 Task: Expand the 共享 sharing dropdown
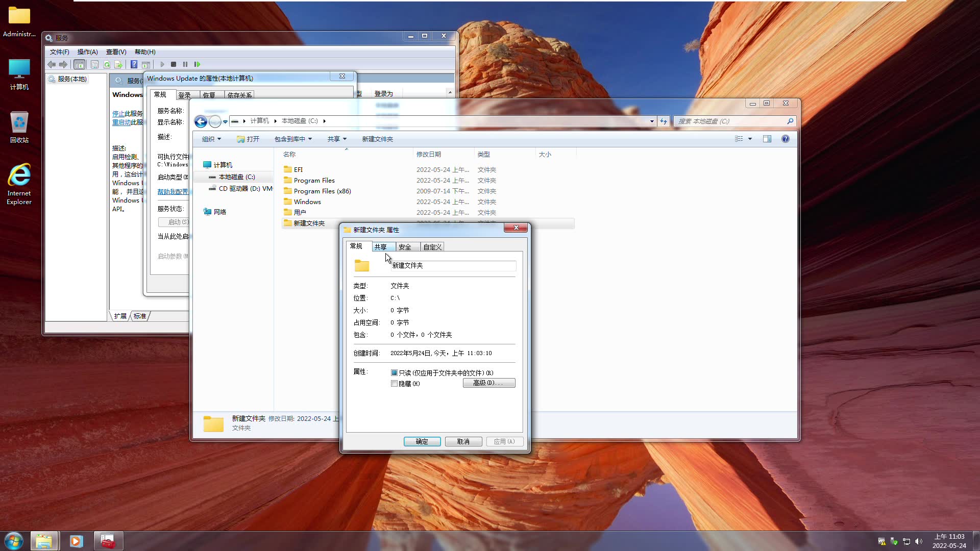[x=336, y=138]
